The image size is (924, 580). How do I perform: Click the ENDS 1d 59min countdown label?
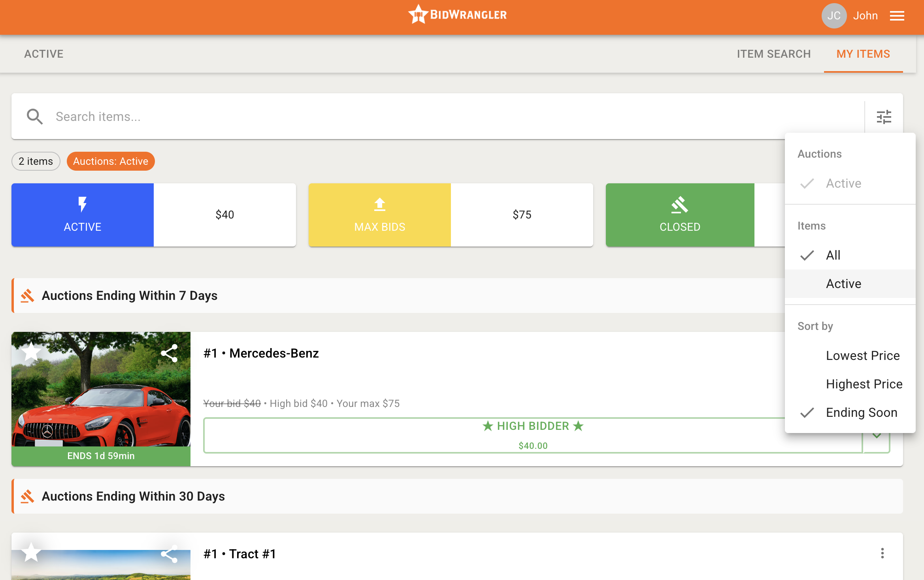101,456
